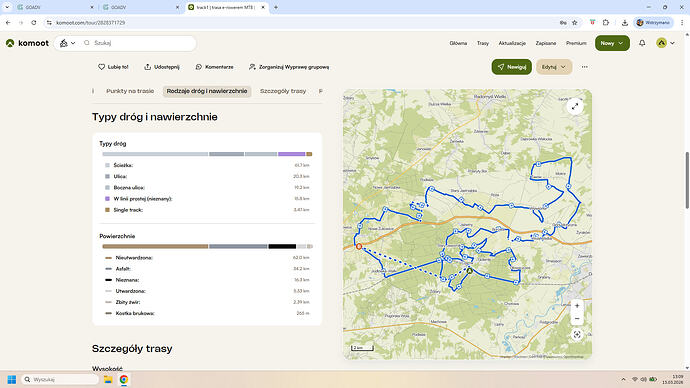Image resolution: width=690 pixels, height=388 pixels.
Task: Open Chrome three-dot menu
Action: [x=682, y=22]
